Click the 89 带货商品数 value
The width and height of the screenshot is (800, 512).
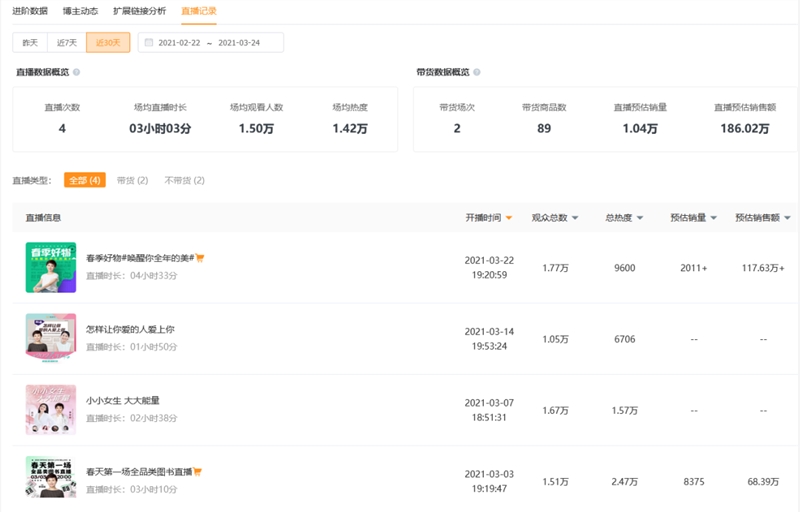(544, 129)
